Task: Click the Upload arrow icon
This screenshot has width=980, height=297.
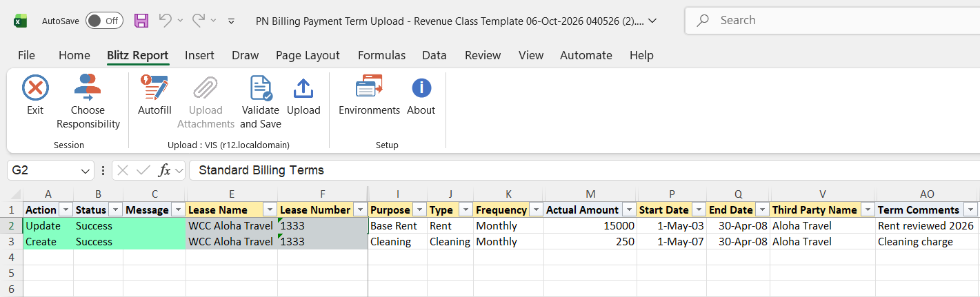Action: pyautogui.click(x=303, y=88)
